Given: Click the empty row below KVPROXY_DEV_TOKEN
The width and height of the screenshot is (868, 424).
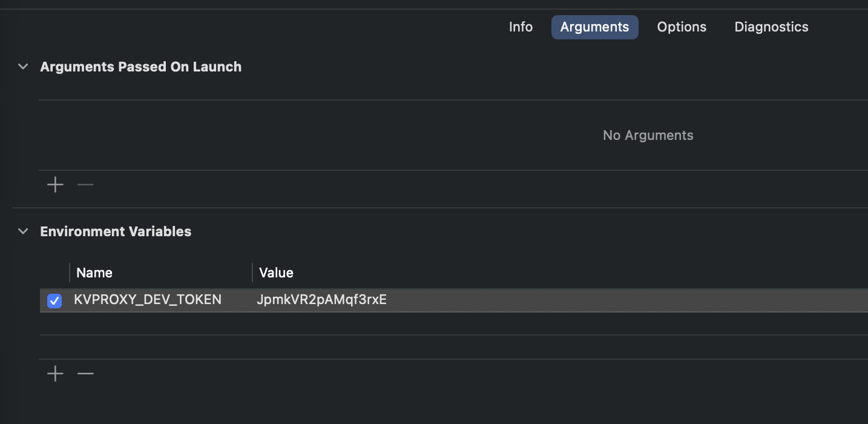Looking at the screenshot, I should [424, 324].
